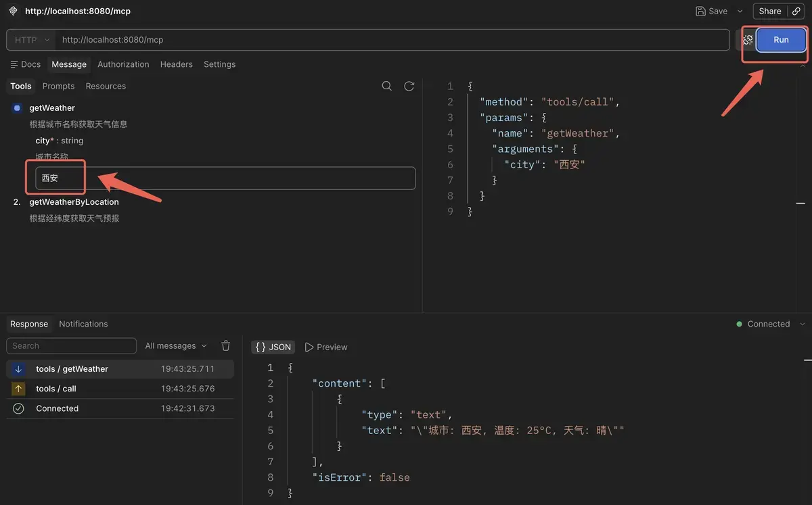The image size is (812, 505).
Task: Select the getWeatherByLocation tool
Action: tap(74, 201)
